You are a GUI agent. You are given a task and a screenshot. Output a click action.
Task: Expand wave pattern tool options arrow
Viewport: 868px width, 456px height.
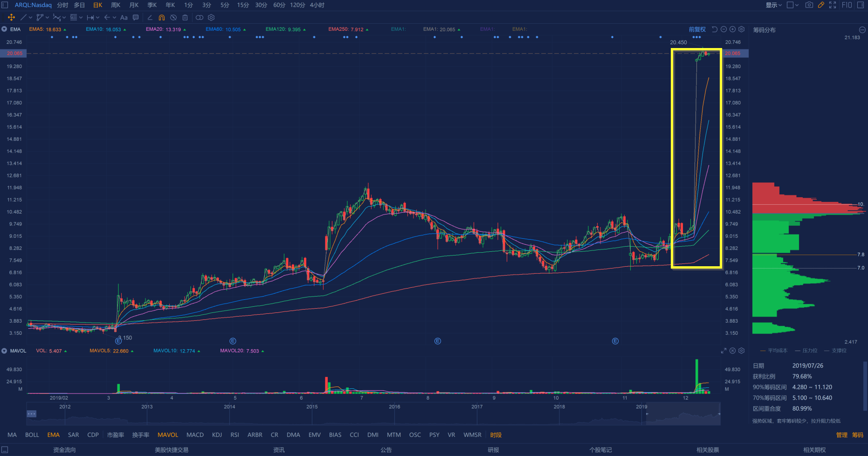[x=64, y=18]
